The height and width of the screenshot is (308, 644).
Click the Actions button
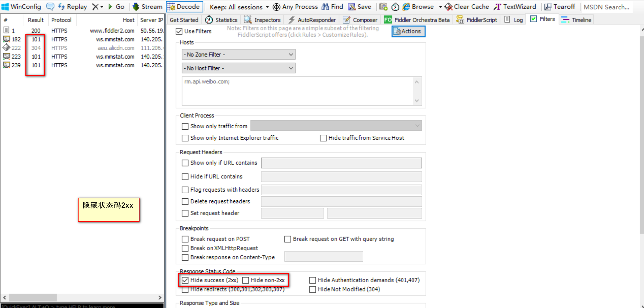408,31
